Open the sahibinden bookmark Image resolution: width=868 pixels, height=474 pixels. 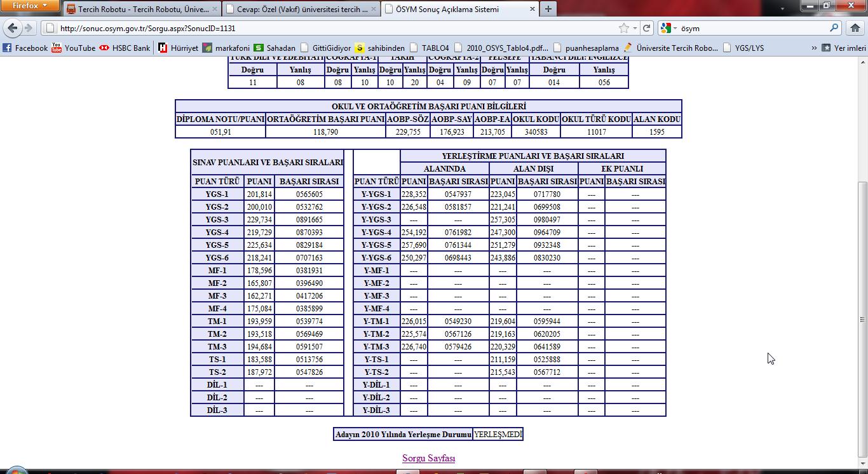[379, 48]
